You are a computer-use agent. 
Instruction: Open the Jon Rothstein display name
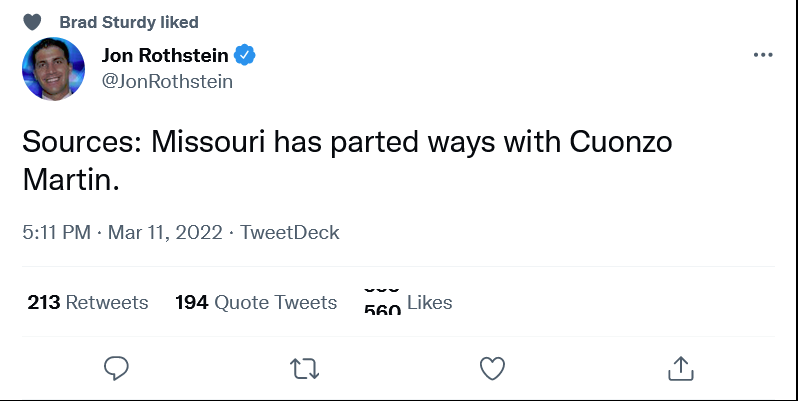(165, 55)
